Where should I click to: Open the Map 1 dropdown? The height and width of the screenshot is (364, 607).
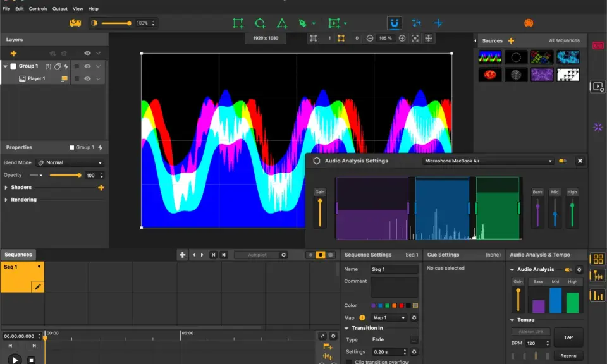pyautogui.click(x=389, y=318)
